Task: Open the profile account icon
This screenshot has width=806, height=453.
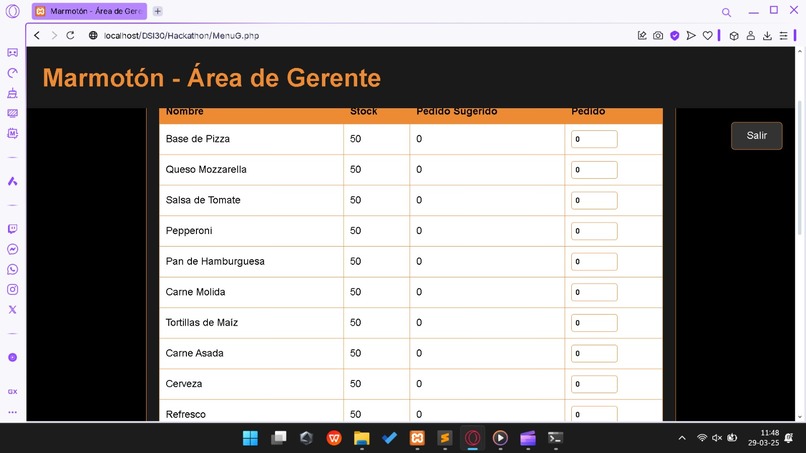Action: [750, 35]
